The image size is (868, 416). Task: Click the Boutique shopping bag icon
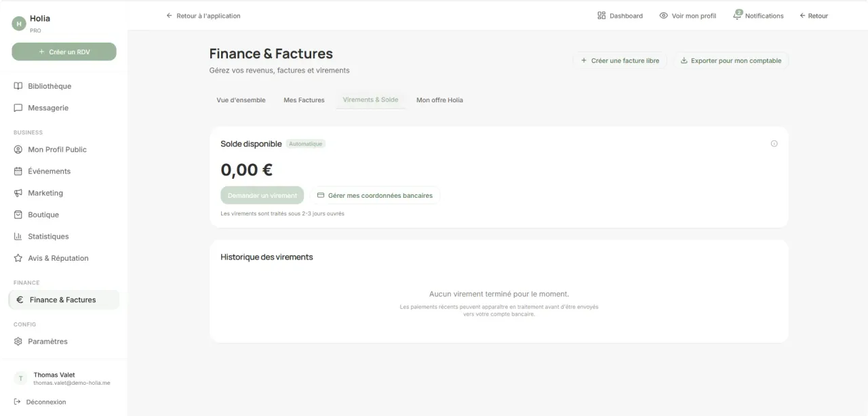click(x=18, y=215)
